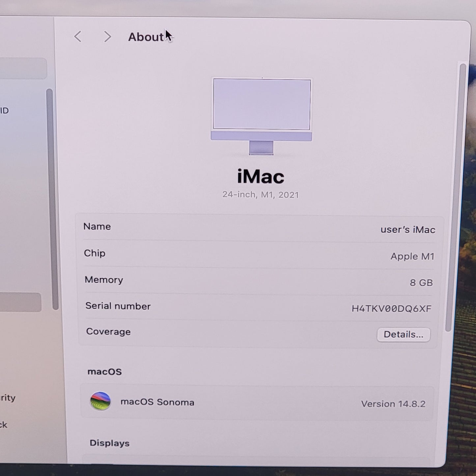The height and width of the screenshot is (476, 476).
Task: Click the About page heading
Action: [146, 37]
